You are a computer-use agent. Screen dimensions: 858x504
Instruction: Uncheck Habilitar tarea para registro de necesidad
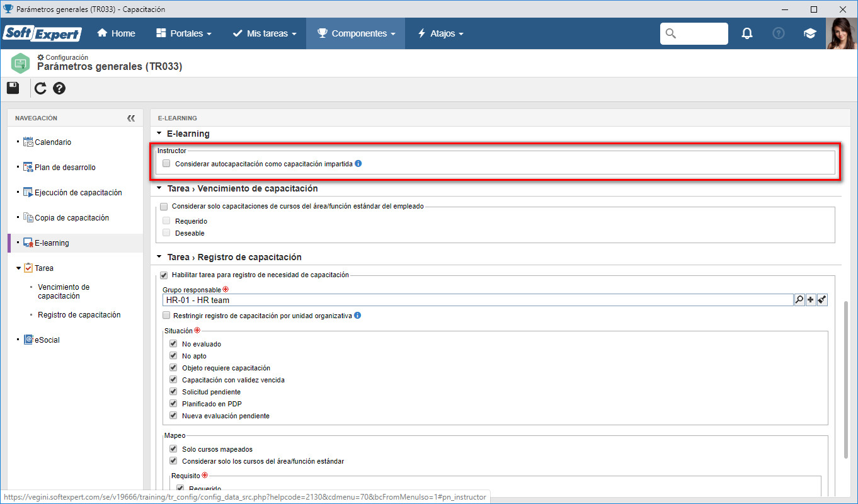coord(164,275)
